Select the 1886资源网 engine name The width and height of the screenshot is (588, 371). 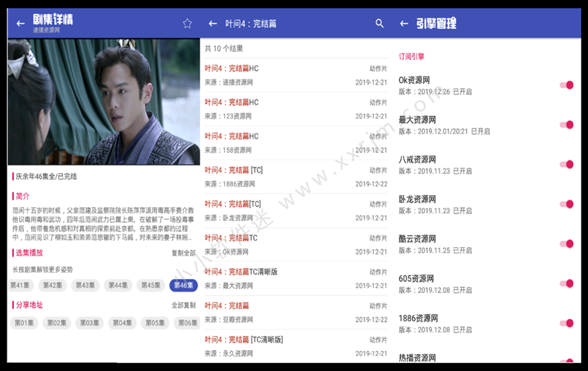click(x=419, y=318)
